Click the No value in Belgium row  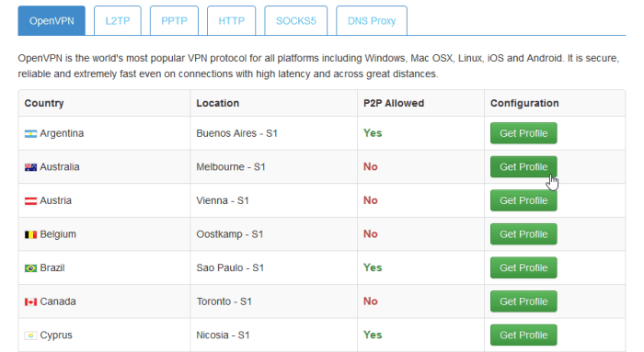coord(371,234)
